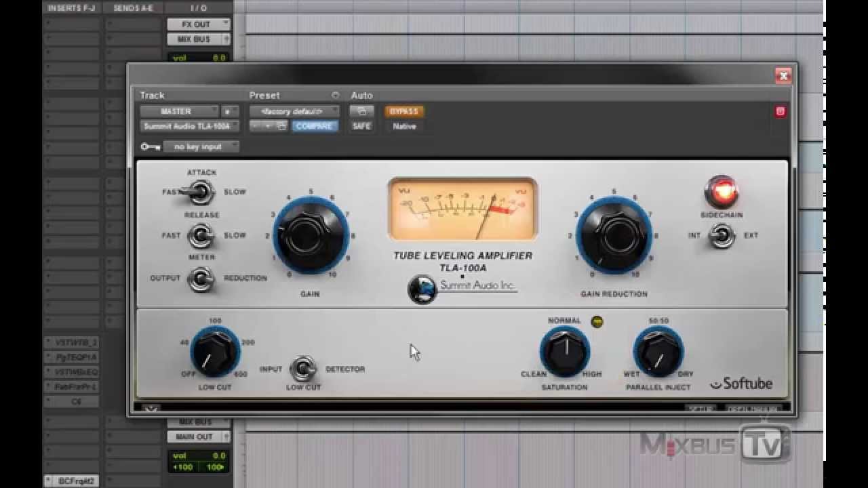Open MAIN OUT output selector
Image resolution: width=868 pixels, height=488 pixels.
(199, 437)
